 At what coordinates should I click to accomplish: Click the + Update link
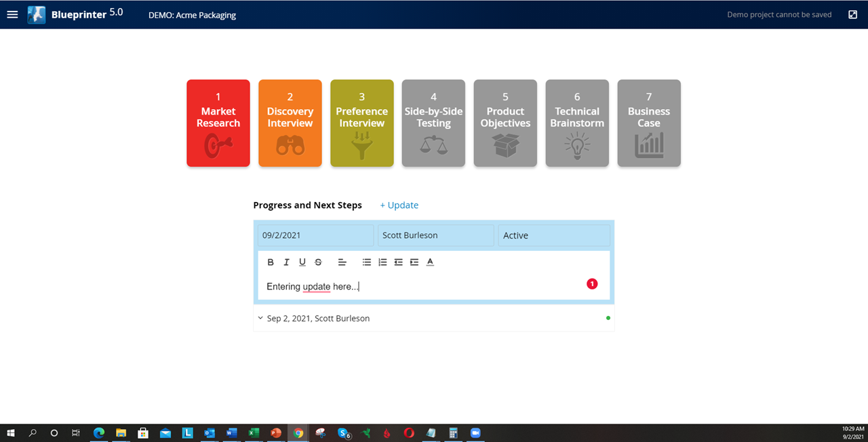399,205
